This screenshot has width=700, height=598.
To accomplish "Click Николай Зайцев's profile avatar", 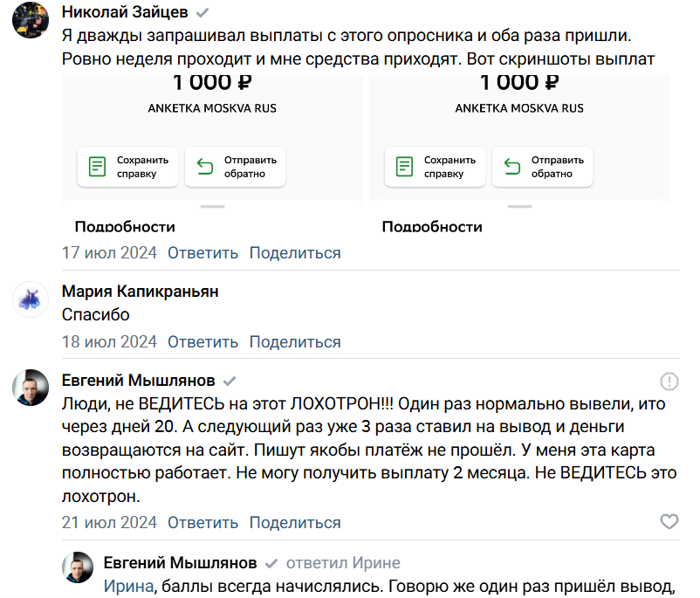I will pos(31,19).
